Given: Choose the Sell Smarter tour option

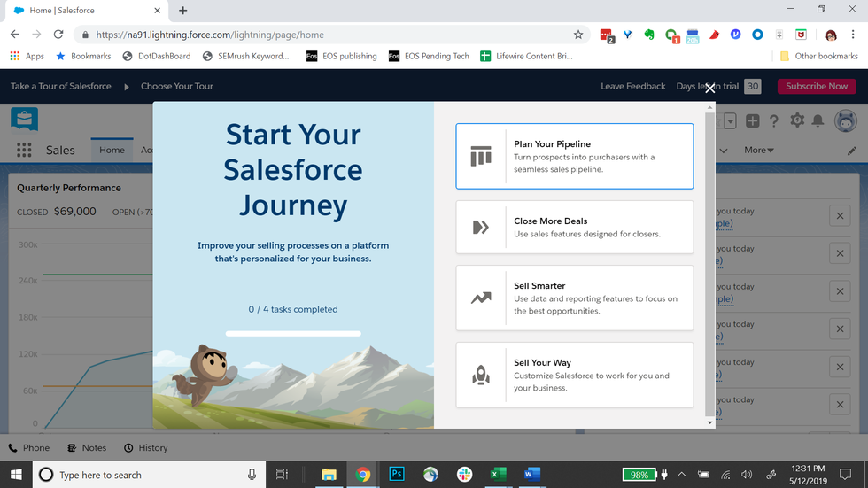Looking at the screenshot, I should 574,298.
